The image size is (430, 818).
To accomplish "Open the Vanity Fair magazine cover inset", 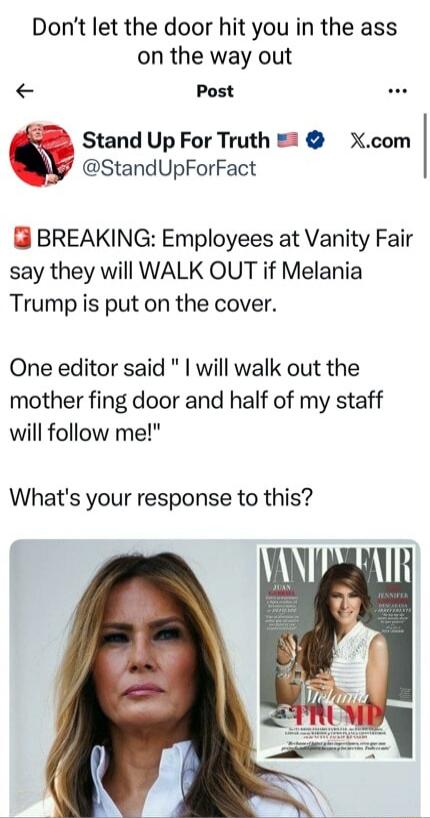I will tap(337, 652).
